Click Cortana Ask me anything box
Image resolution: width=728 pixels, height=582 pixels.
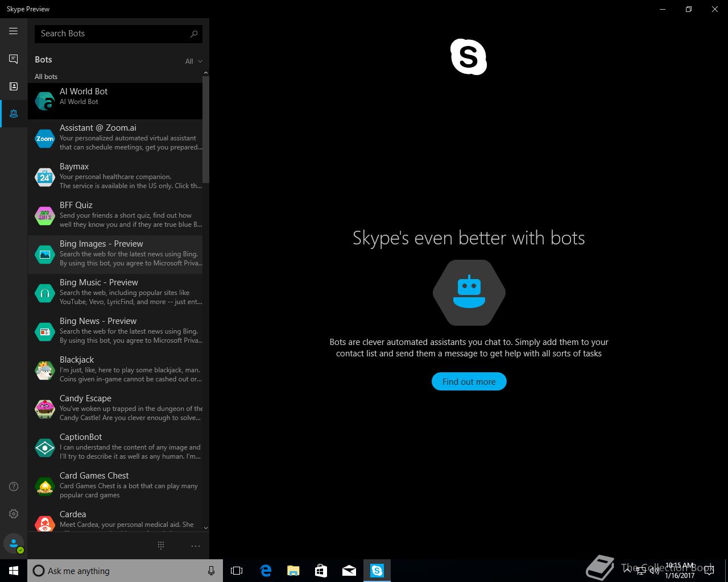click(x=125, y=571)
